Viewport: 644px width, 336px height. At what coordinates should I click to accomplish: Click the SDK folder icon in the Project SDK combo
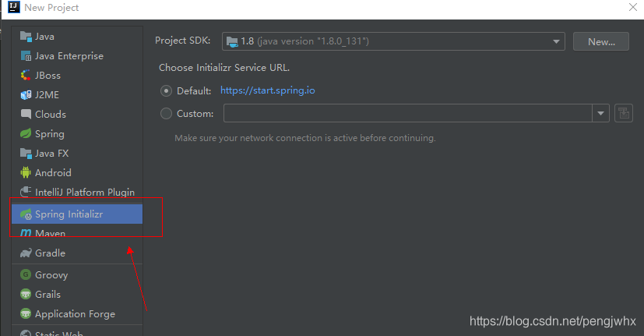[x=232, y=41]
